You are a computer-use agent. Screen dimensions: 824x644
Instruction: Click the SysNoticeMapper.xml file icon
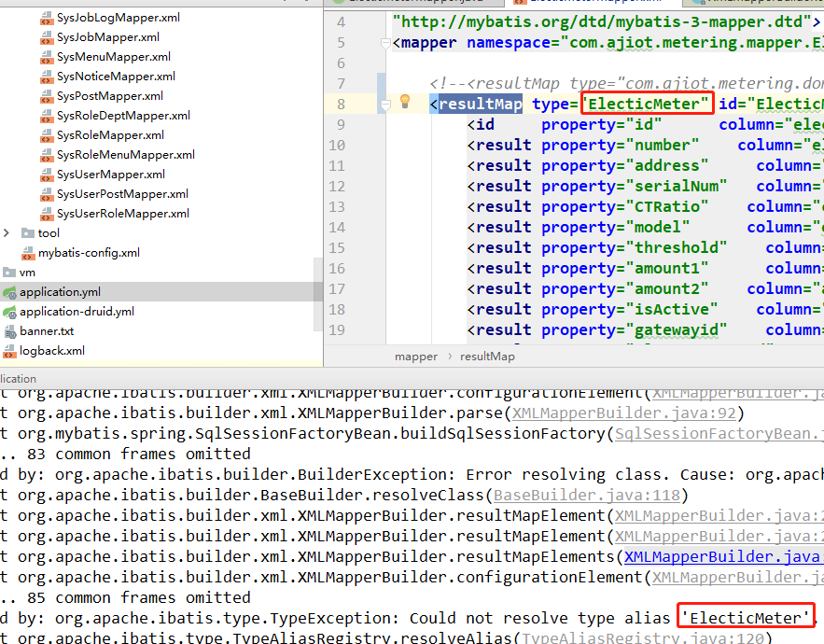pyautogui.click(x=47, y=77)
